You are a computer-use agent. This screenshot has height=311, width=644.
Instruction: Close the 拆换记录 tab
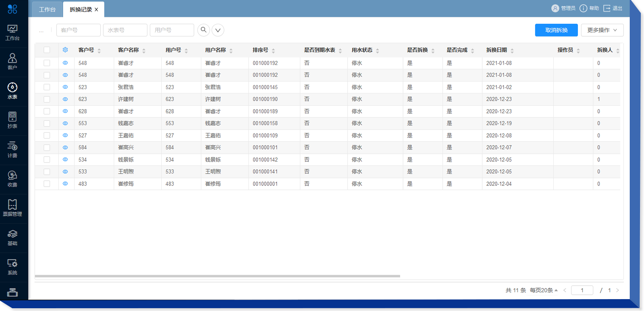96,10
